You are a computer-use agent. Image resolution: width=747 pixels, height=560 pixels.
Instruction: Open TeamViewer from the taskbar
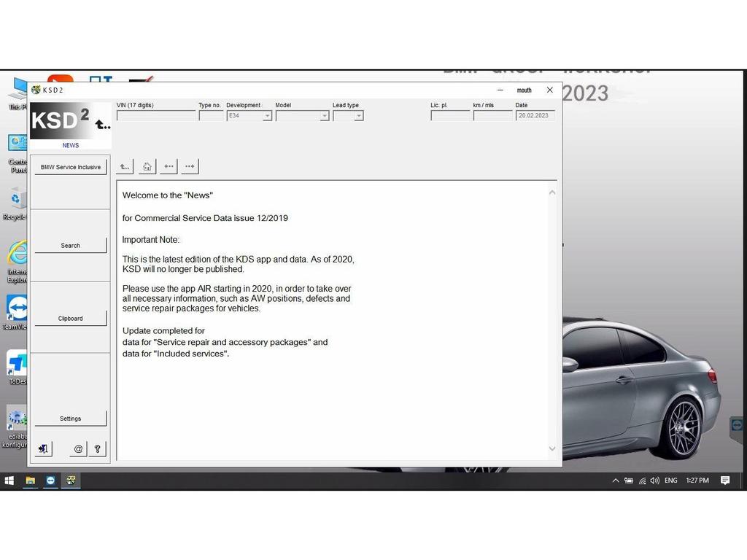[x=50, y=481]
